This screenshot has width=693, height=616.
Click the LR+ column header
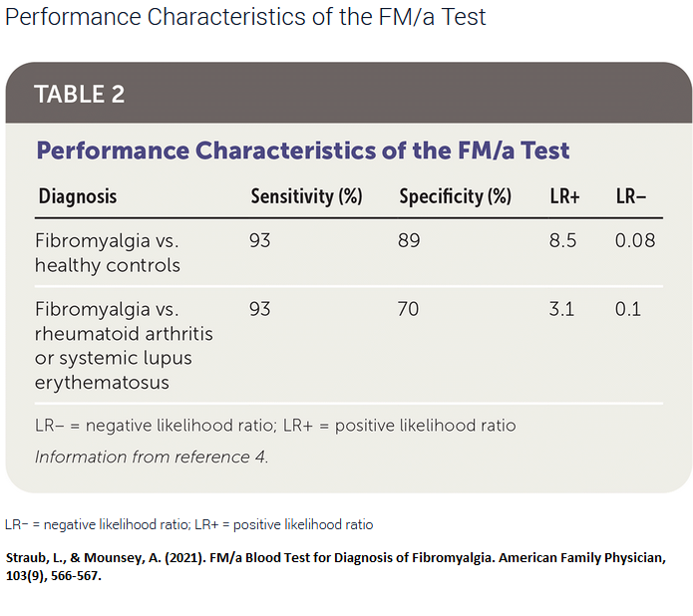564,196
